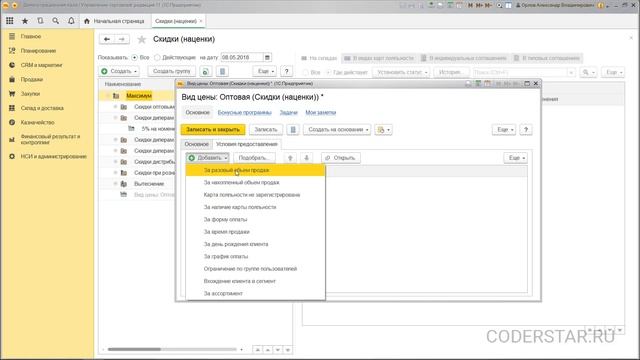Click the Подобрать button
This screenshot has width=640, height=360.
coord(253,158)
